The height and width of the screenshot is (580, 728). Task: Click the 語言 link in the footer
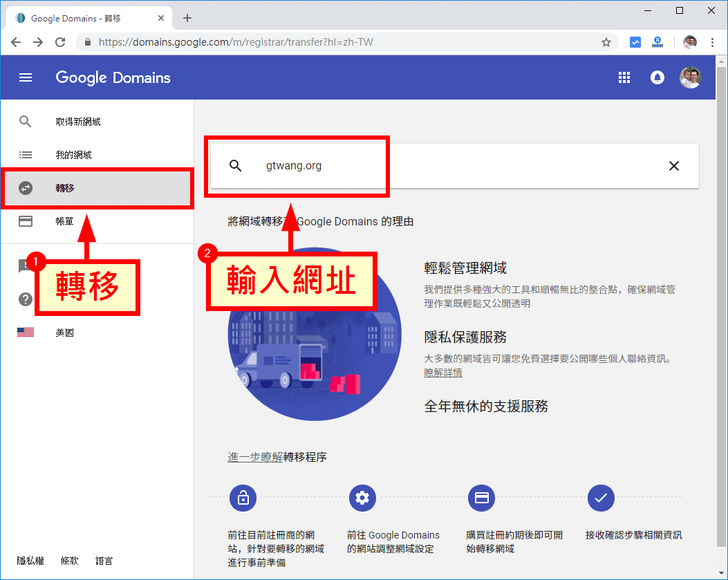[104, 561]
